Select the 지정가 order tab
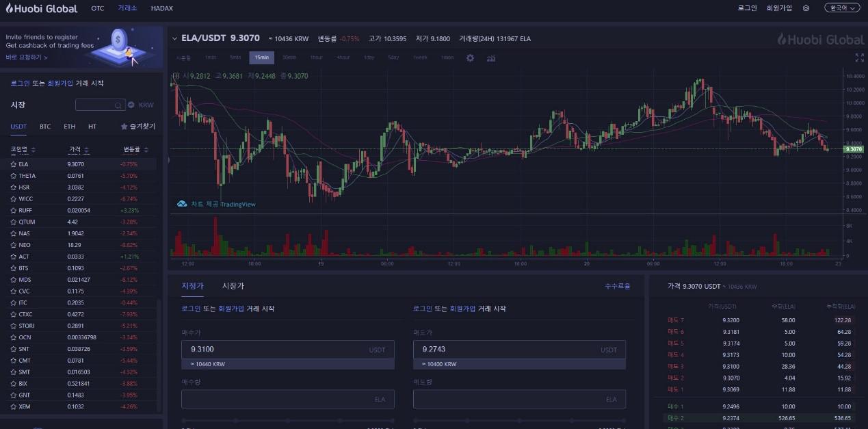Image resolution: width=868 pixels, height=429 pixels. (192, 286)
